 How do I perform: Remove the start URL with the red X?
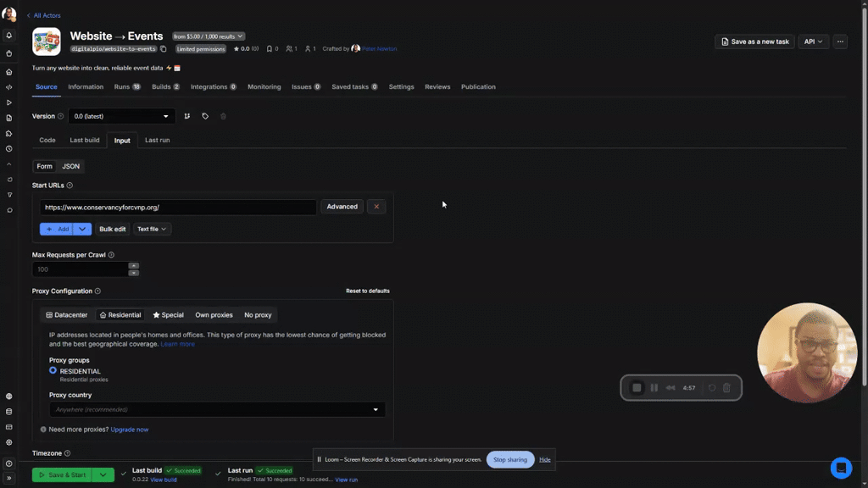point(376,207)
